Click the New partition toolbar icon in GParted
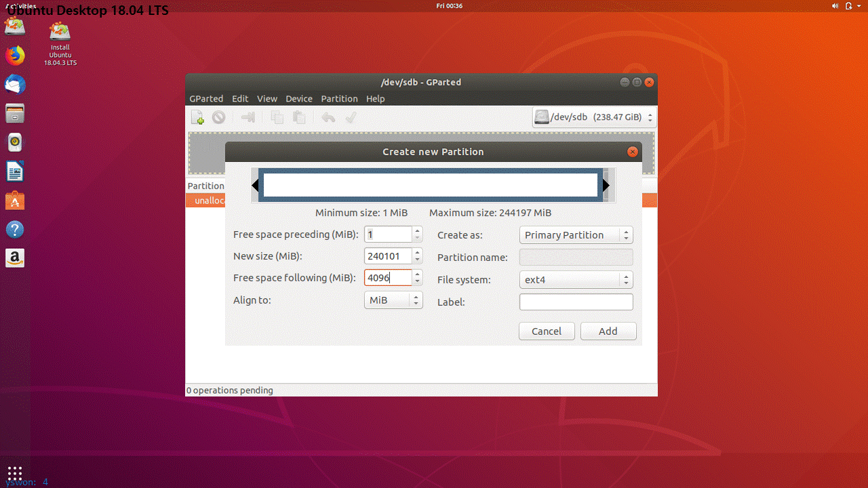Image resolution: width=868 pixels, height=488 pixels. coord(198,117)
